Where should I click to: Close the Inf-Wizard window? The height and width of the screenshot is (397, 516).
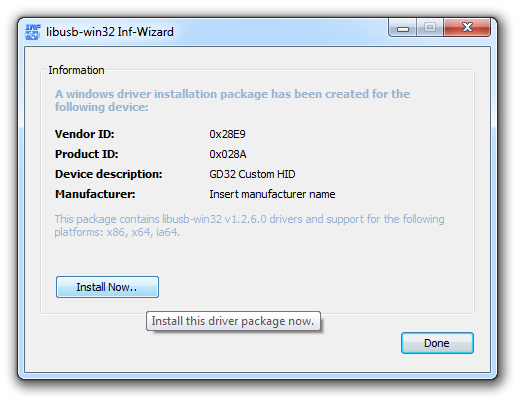click(467, 27)
